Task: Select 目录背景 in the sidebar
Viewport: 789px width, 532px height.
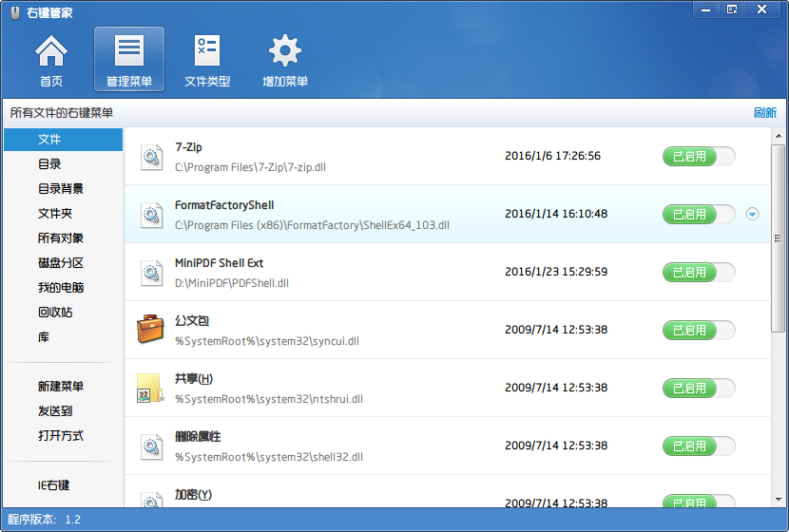Action: (64, 188)
